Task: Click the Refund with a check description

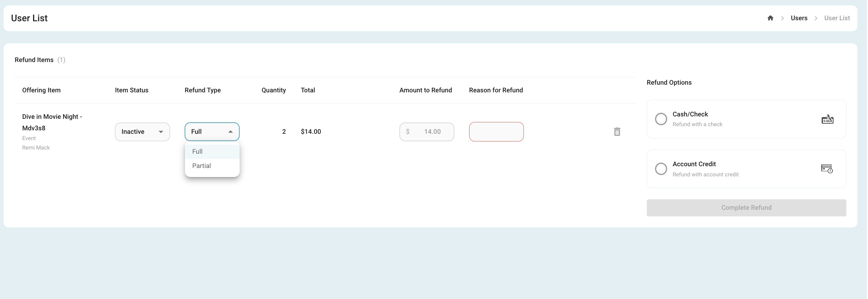Action: (x=697, y=124)
